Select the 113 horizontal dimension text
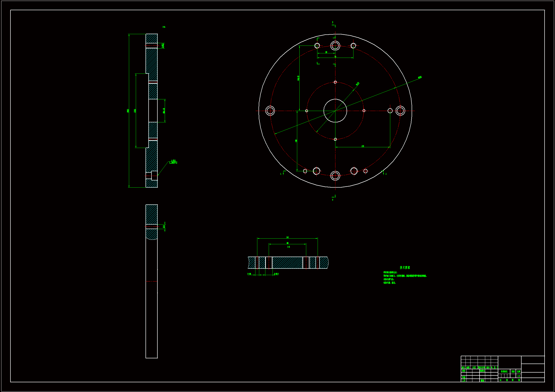This screenshot has width=555, height=392. click(362, 146)
